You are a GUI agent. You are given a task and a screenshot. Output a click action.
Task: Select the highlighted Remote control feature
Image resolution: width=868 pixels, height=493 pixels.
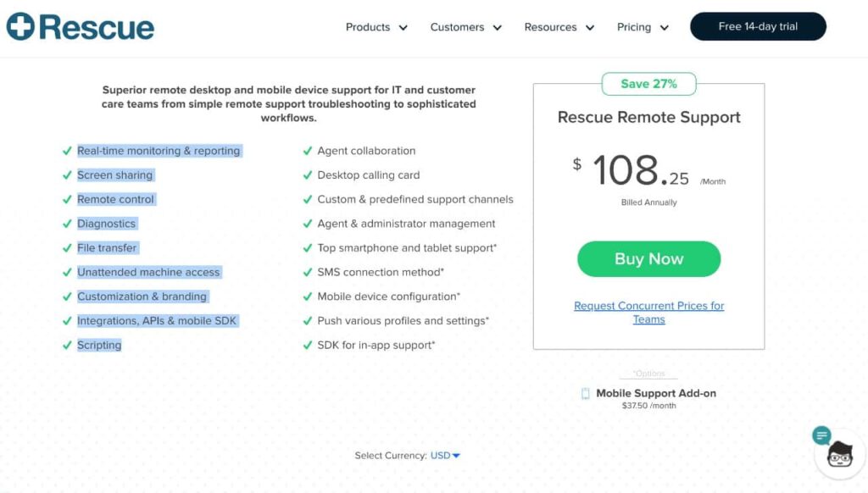(x=114, y=199)
